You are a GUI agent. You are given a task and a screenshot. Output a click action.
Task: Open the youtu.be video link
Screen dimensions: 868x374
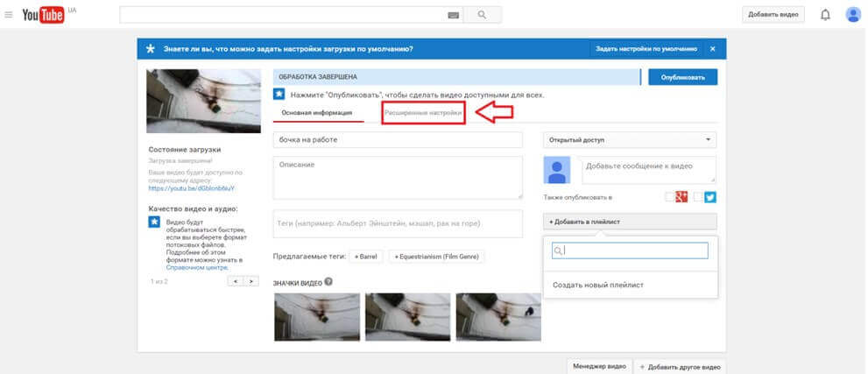191,188
